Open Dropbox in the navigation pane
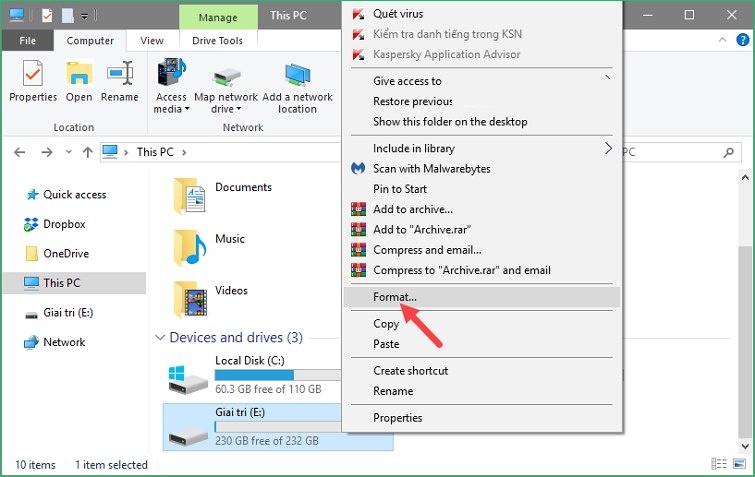 pyautogui.click(x=64, y=224)
